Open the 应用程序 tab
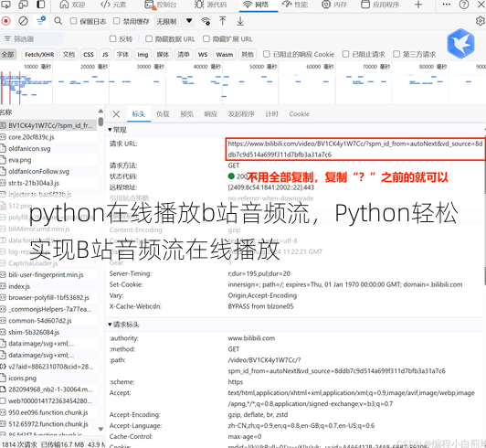 (x=380, y=5)
